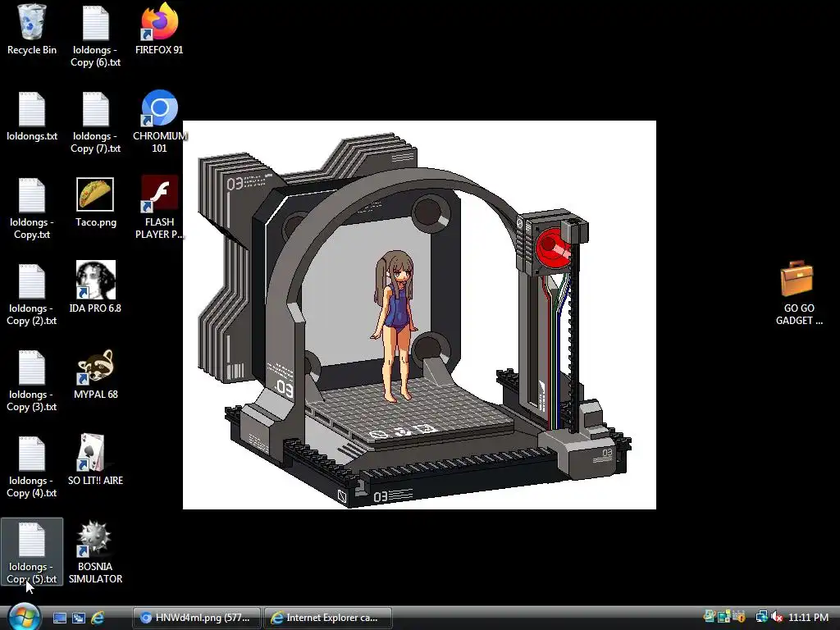Click Show Desktop in Quick Launch
The image size is (840, 630).
pyautogui.click(x=59, y=618)
